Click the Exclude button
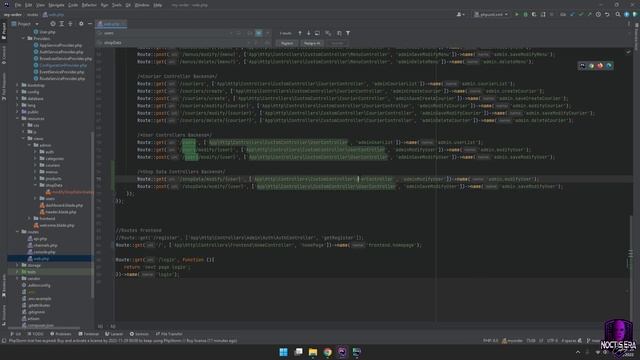Screen dimensions: 640x360 pos(337,43)
